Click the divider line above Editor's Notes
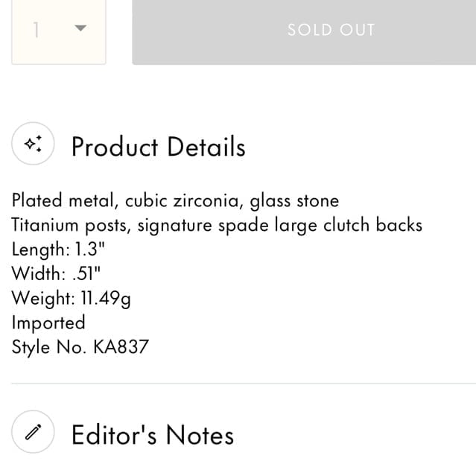 pos(244,384)
